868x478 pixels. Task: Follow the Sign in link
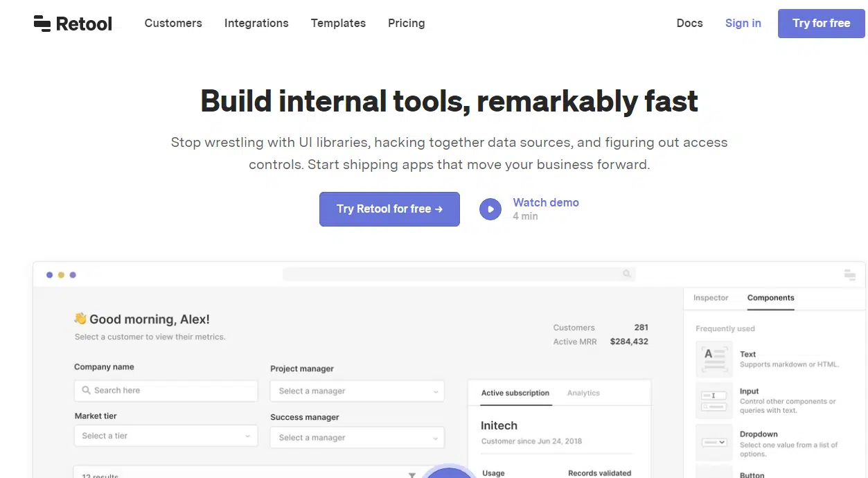[x=743, y=23]
